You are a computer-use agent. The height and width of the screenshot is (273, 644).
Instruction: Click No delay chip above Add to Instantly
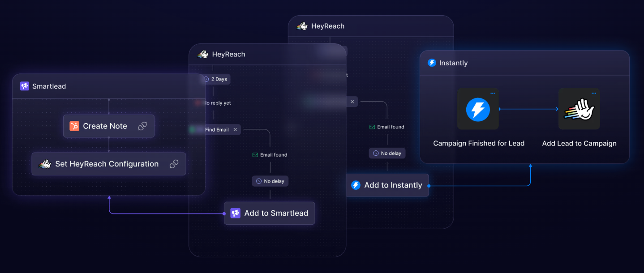(x=387, y=154)
